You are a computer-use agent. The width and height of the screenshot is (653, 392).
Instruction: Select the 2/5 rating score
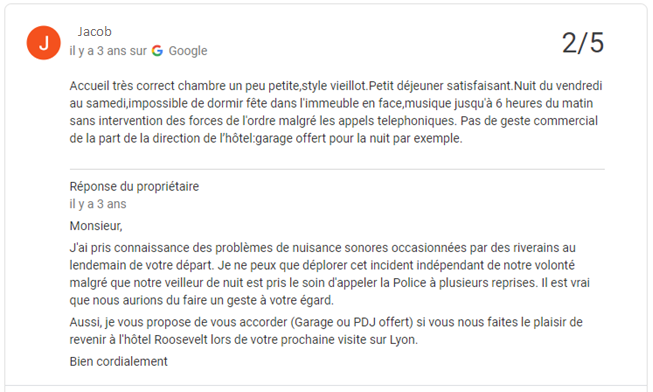point(583,43)
